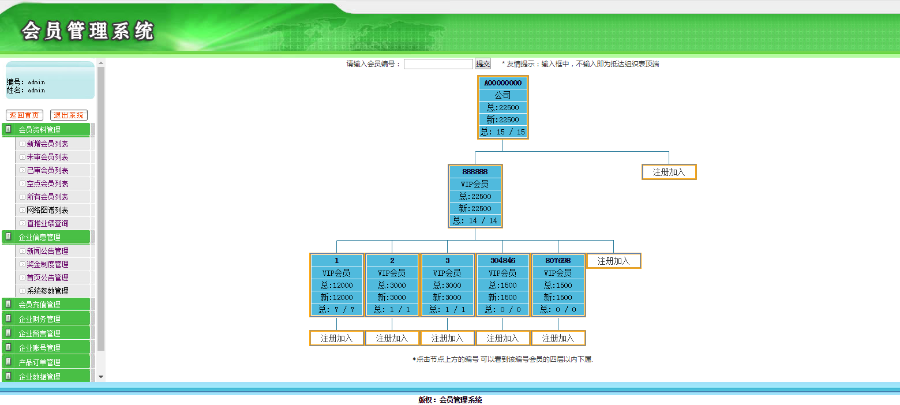Click the sidebar scrollbar down arrow
The height and width of the screenshot is (405, 900).
(102, 377)
